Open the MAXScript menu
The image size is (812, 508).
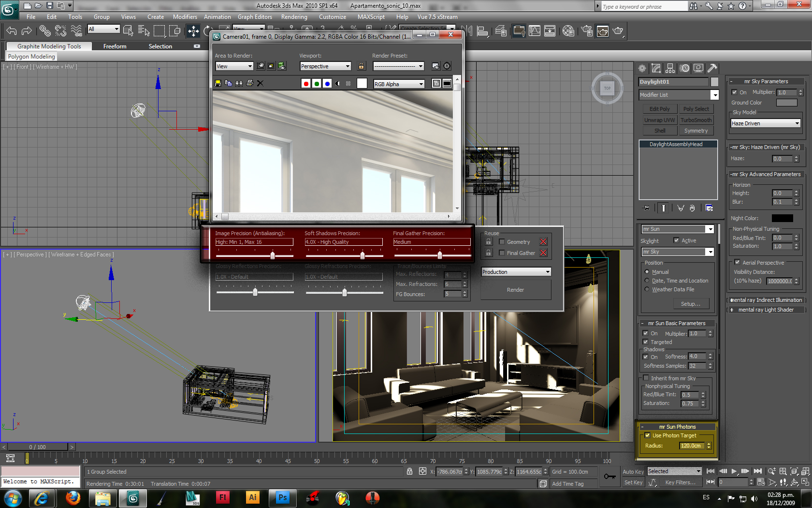(x=371, y=17)
